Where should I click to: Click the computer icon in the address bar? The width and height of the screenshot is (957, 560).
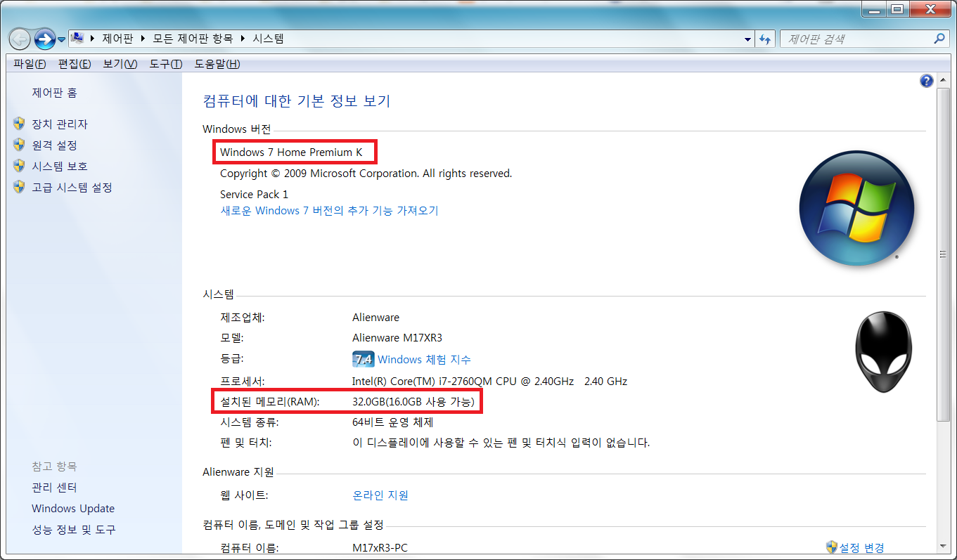(x=78, y=39)
